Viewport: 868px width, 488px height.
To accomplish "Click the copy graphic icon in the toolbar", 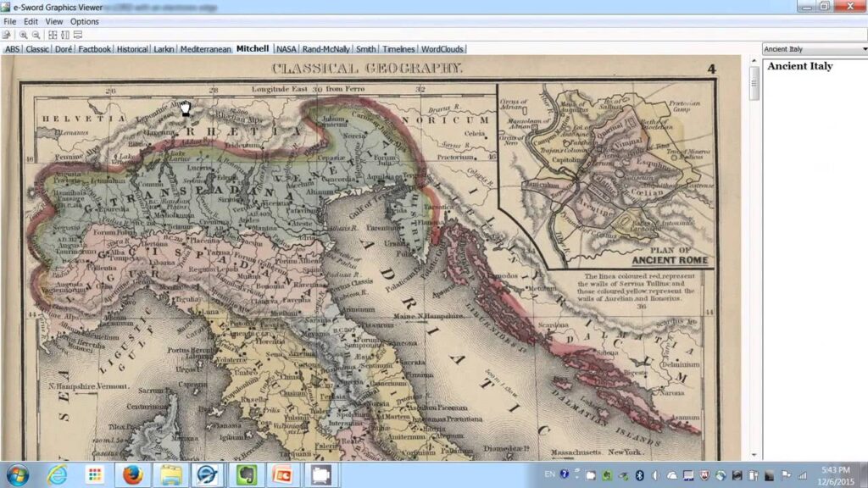I will coord(7,35).
